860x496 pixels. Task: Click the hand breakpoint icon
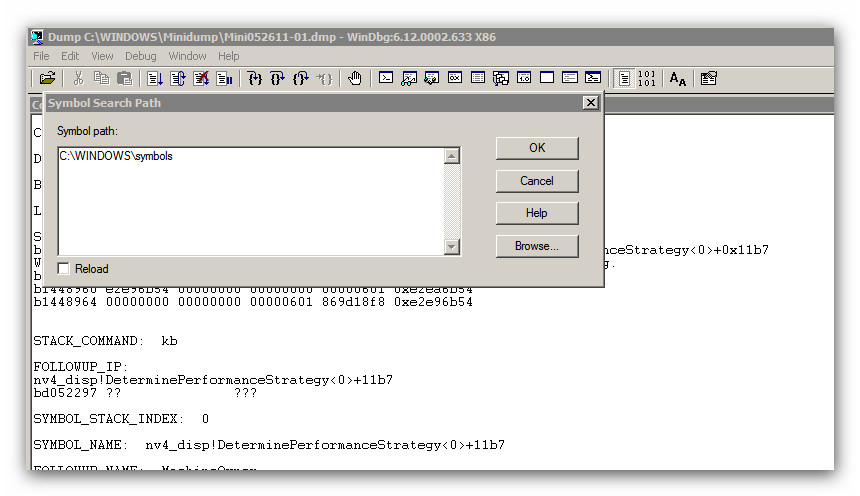click(355, 78)
